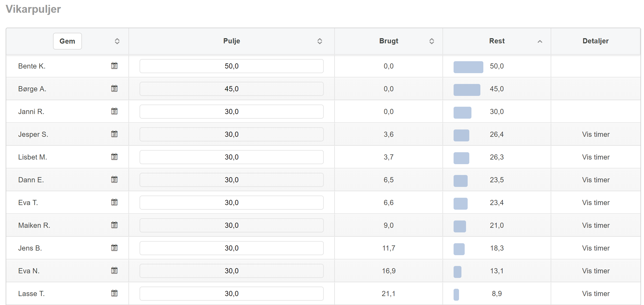Image resolution: width=644 pixels, height=305 pixels.
Task: Show hours for Lisbet M.
Action: tap(596, 157)
